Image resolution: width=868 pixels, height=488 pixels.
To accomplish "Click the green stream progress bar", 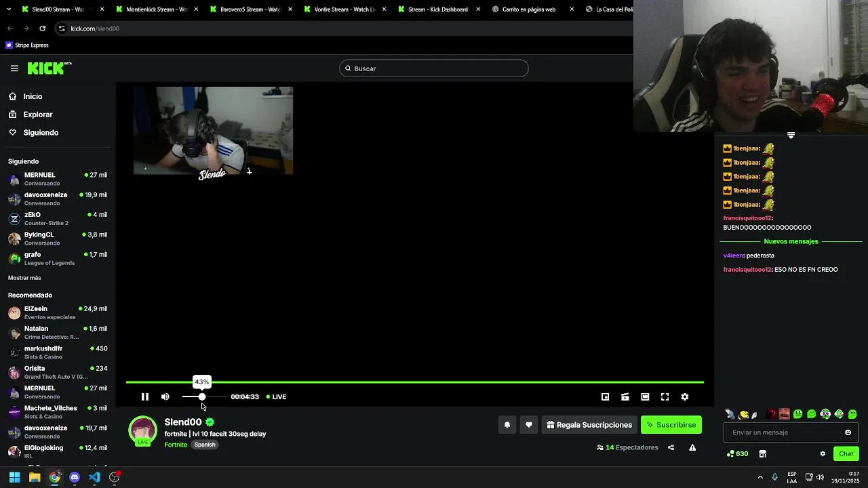I will click(414, 383).
